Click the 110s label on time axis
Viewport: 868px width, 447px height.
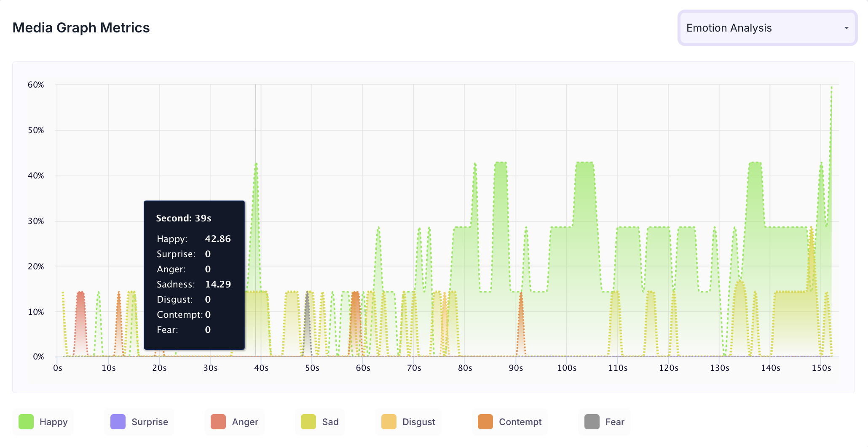point(618,368)
